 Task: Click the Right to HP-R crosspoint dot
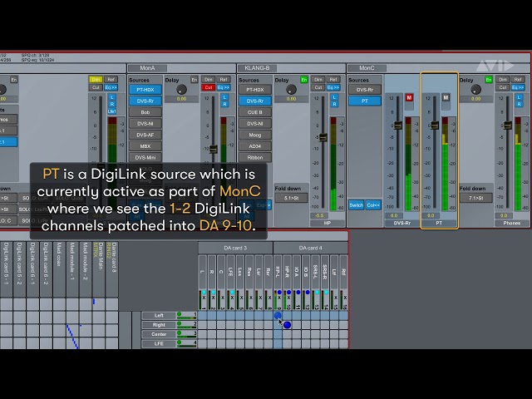point(288,325)
